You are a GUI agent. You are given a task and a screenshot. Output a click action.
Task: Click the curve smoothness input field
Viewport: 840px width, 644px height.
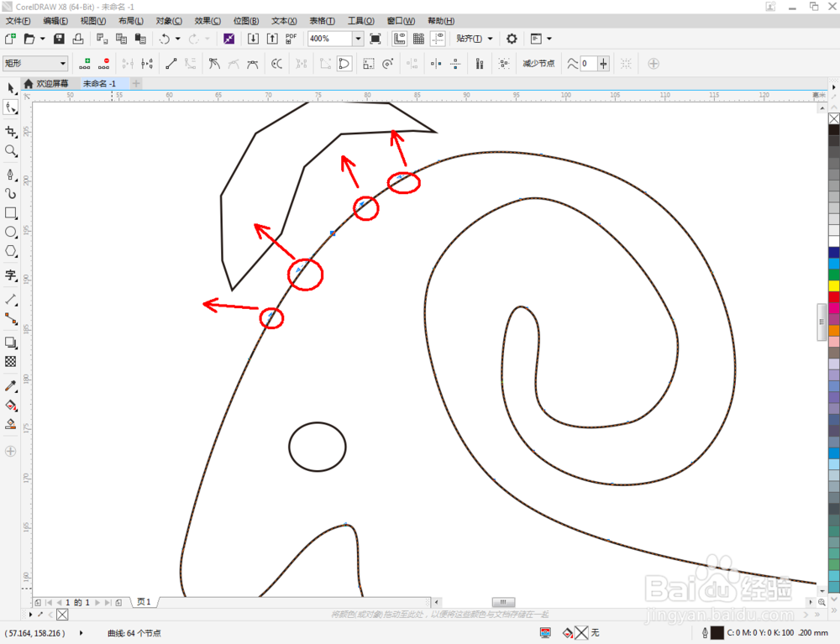coord(588,64)
